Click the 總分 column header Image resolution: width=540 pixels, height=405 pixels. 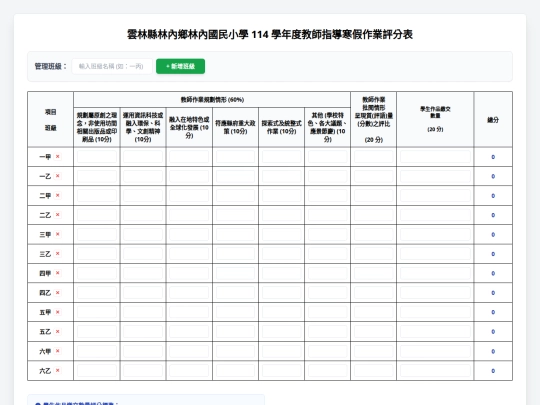pyautogui.click(x=493, y=120)
